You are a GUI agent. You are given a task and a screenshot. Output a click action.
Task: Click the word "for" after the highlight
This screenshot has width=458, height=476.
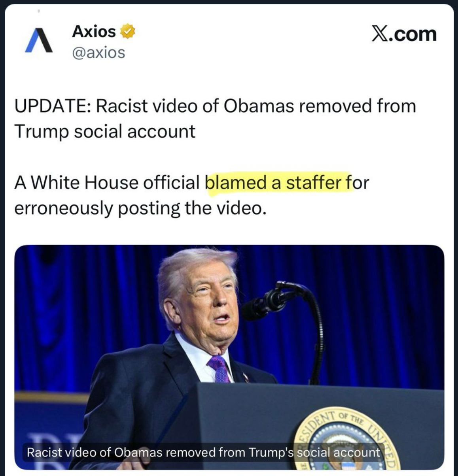pyautogui.click(x=357, y=183)
